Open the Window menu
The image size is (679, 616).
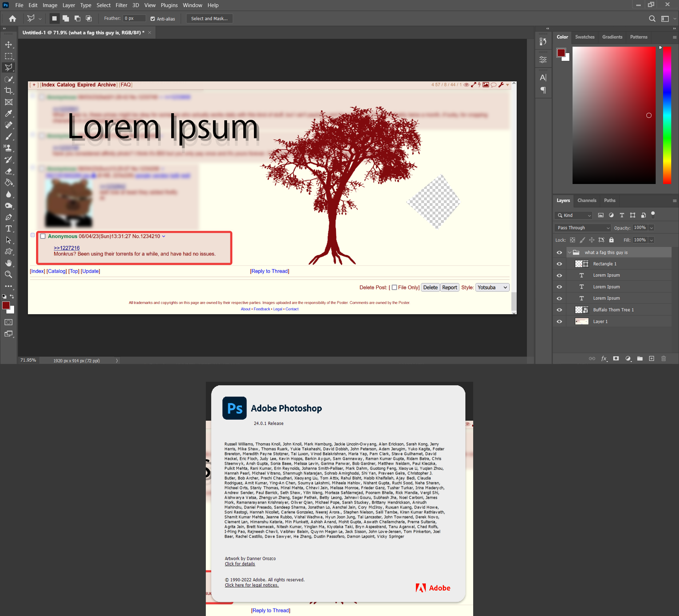pyautogui.click(x=192, y=5)
